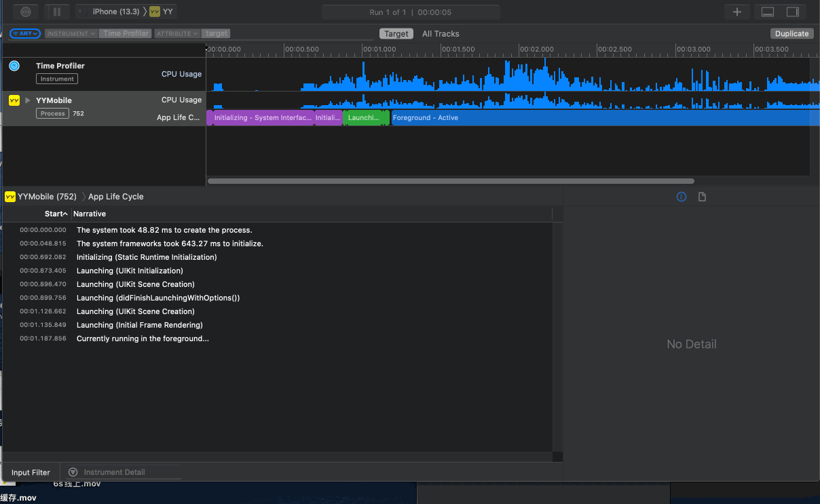
Task: Click the record button in the toolbar
Action: [x=26, y=12]
